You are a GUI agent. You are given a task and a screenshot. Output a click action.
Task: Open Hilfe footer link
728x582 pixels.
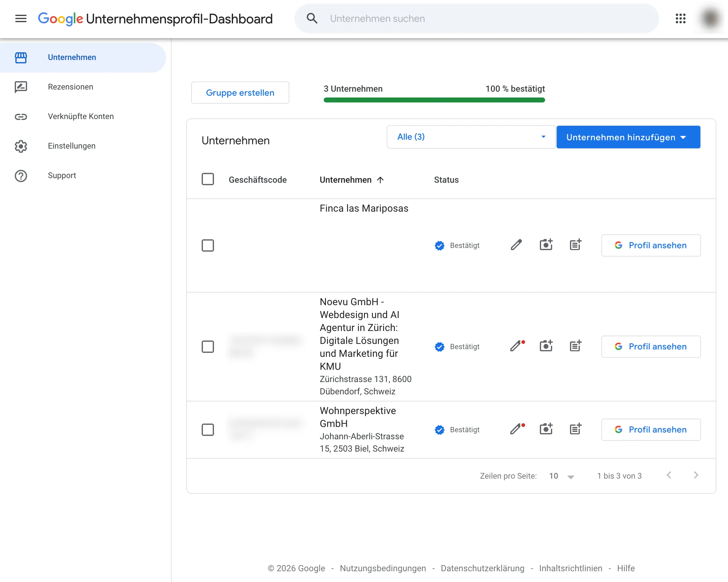click(x=626, y=568)
